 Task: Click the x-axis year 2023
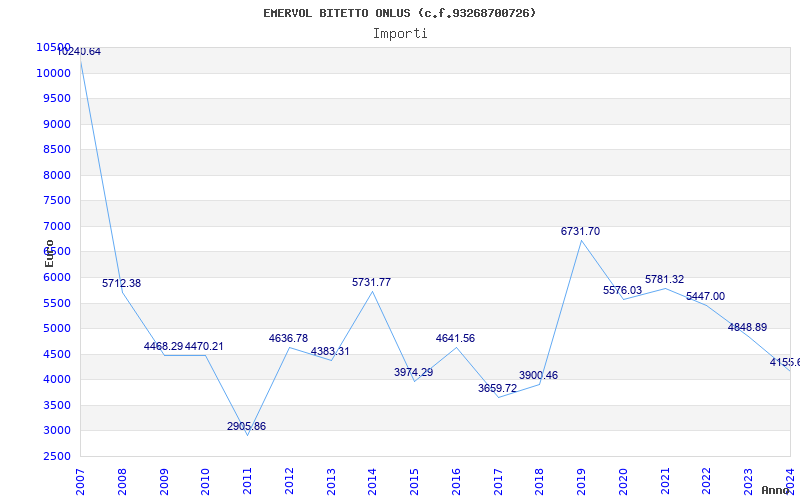coord(748,482)
